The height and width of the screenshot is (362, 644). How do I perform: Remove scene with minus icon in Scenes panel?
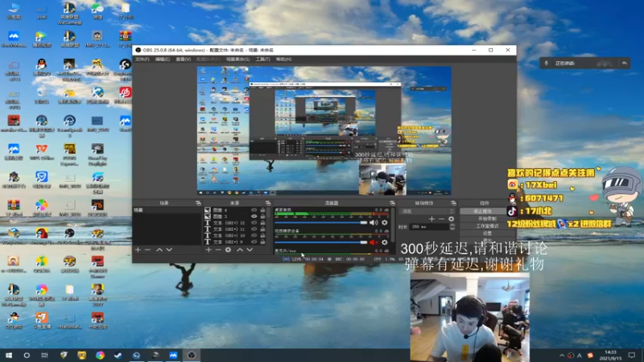pos(148,249)
